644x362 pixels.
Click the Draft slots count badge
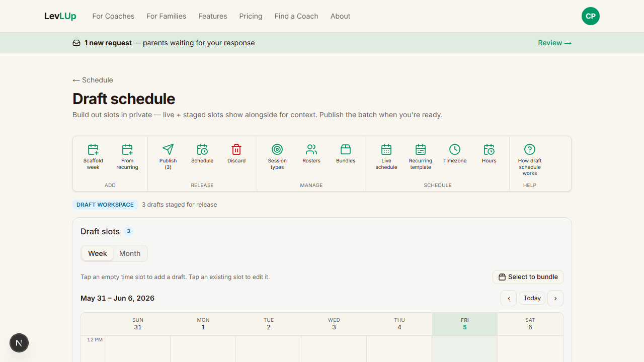click(x=129, y=231)
